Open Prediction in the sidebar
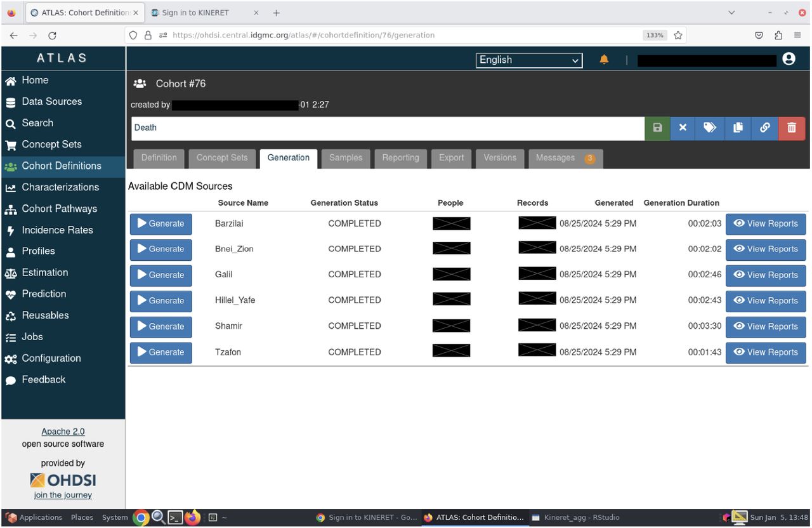This screenshot has height=528, width=812. click(x=63, y=294)
